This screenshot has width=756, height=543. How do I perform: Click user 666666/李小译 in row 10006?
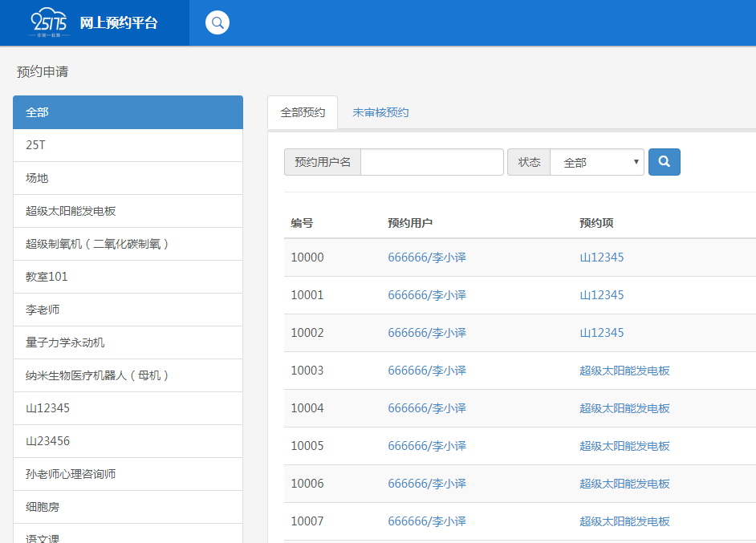(x=427, y=484)
